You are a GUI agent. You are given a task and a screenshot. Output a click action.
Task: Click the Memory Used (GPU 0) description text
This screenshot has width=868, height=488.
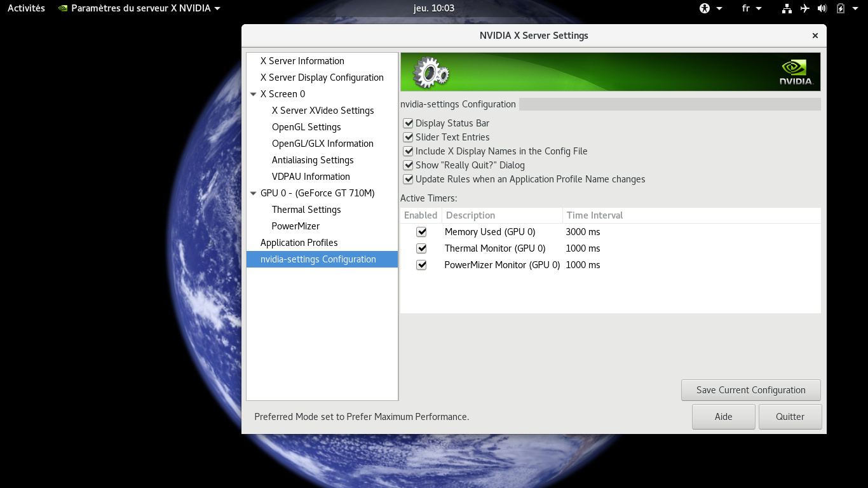(490, 232)
